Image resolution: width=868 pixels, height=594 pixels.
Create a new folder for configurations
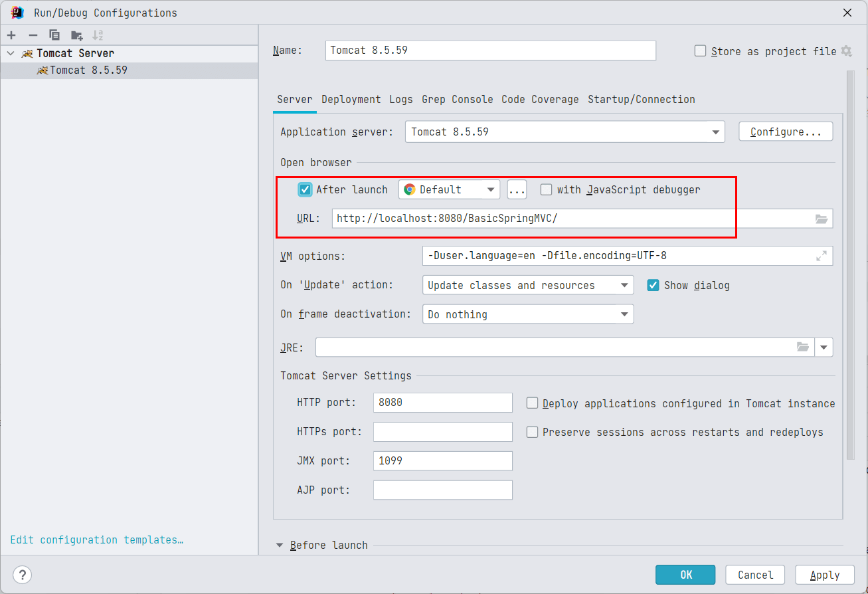[x=77, y=35]
